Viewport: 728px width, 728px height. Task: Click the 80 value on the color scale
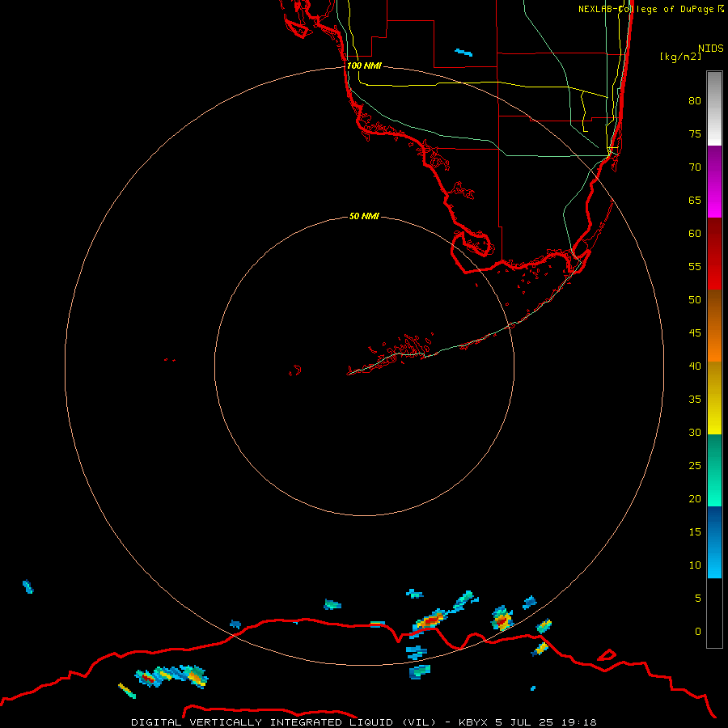[695, 101]
